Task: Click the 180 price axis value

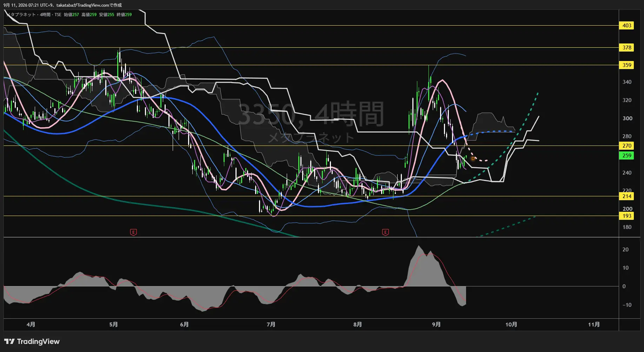Action: pos(627,227)
